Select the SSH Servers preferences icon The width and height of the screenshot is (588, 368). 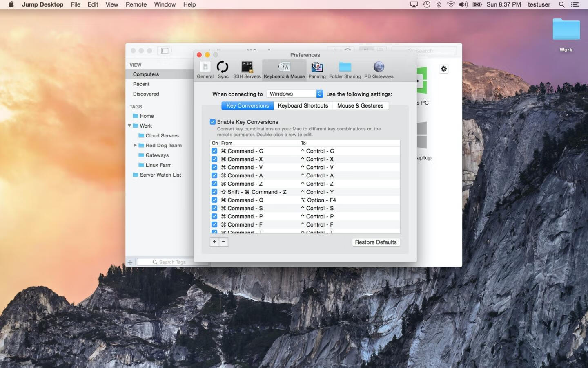click(247, 70)
